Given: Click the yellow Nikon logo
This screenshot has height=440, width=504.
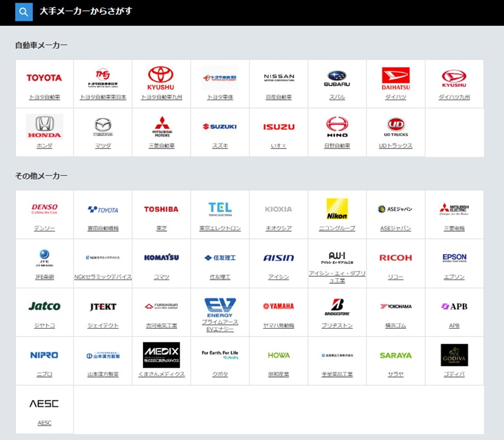Looking at the screenshot, I should (x=337, y=209).
